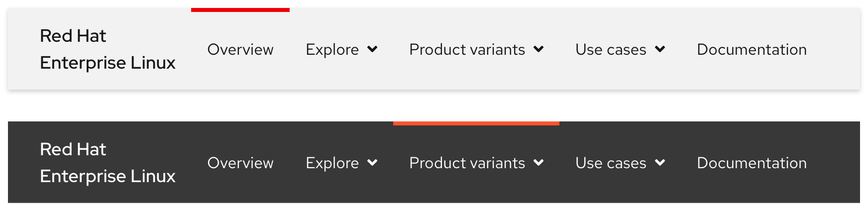Expand Use cases chevron in light bar
Screen dimensions: 868x211
click(x=660, y=49)
